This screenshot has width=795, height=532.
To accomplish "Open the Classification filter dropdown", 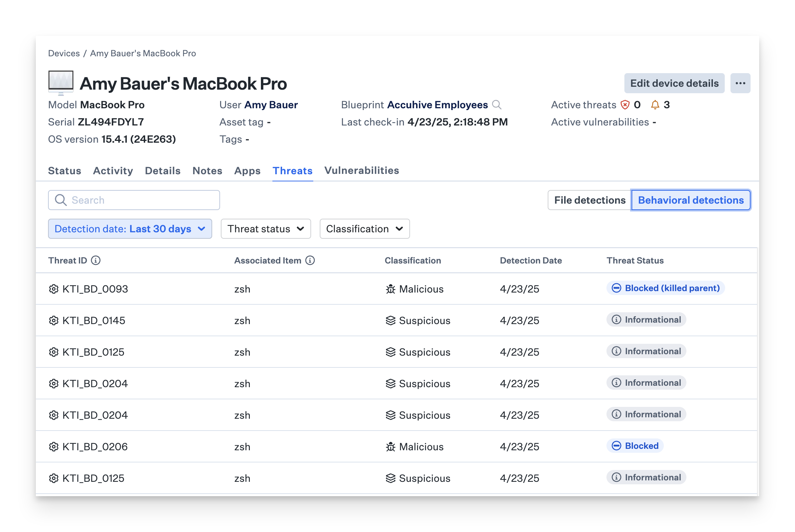I will point(365,229).
